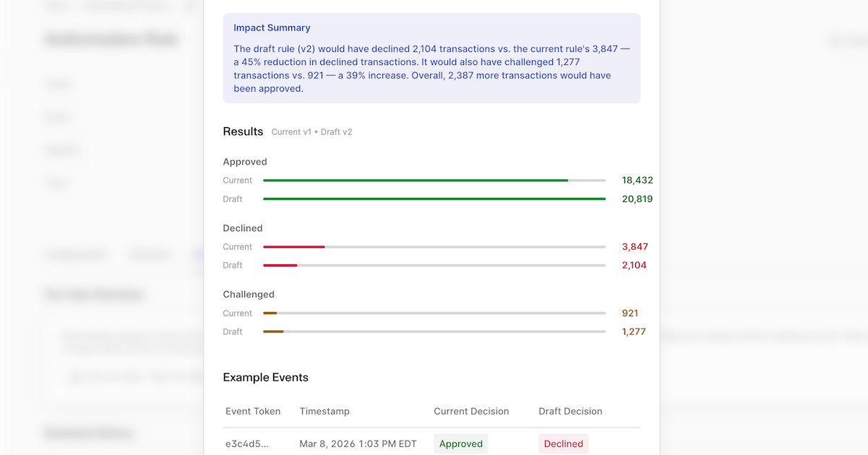Select the 18,432 approved count
Image resolution: width=868 pixels, height=455 pixels.
[x=637, y=180]
